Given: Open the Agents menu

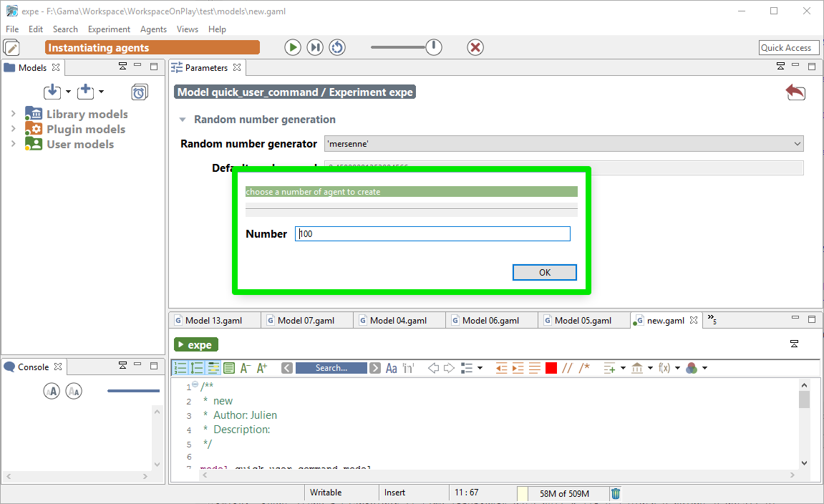Looking at the screenshot, I should point(153,29).
